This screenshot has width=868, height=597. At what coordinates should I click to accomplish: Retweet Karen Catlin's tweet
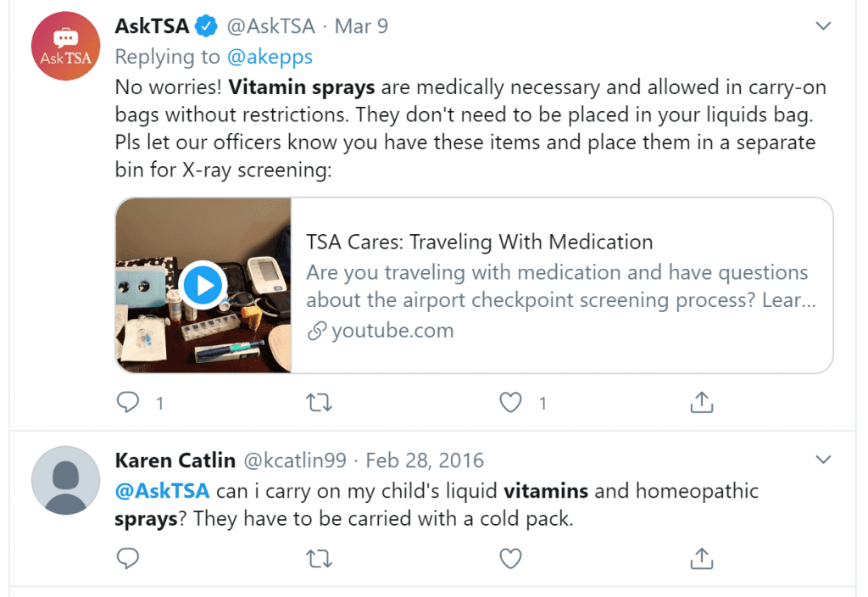click(x=319, y=558)
